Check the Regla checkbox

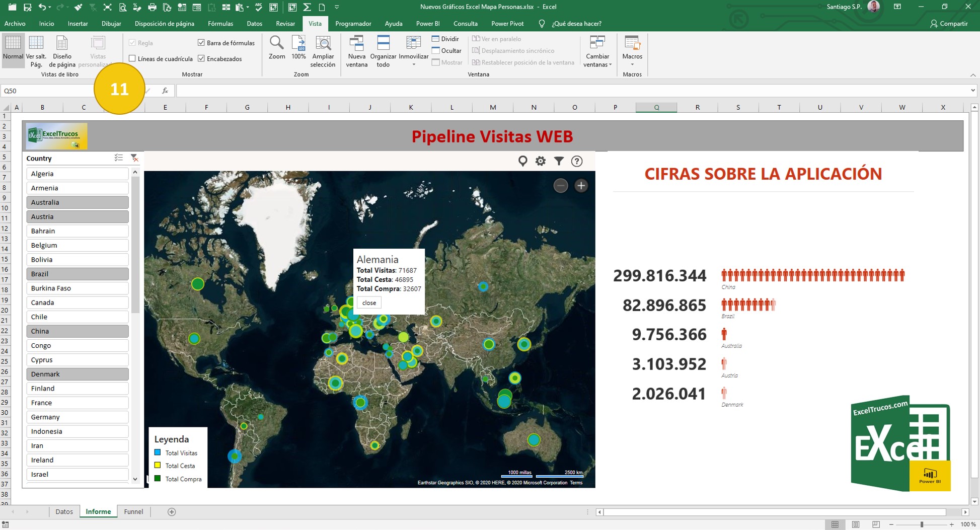click(x=131, y=42)
